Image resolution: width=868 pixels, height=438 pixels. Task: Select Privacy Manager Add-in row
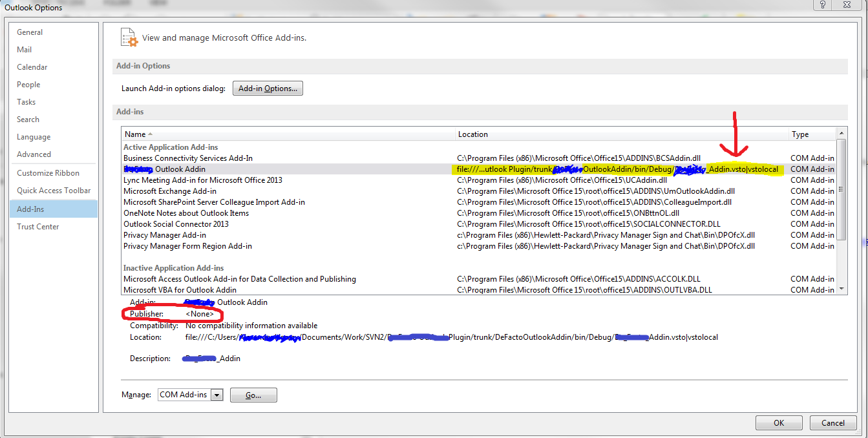pos(478,235)
